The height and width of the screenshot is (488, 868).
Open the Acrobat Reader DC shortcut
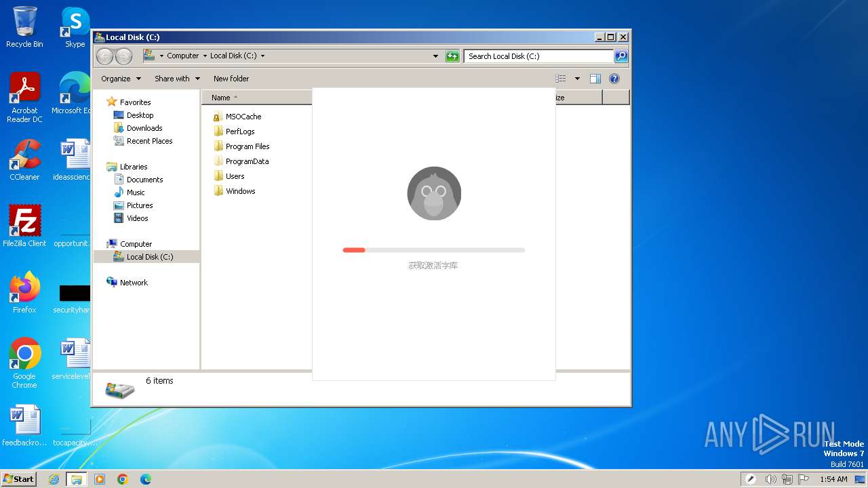pos(24,98)
